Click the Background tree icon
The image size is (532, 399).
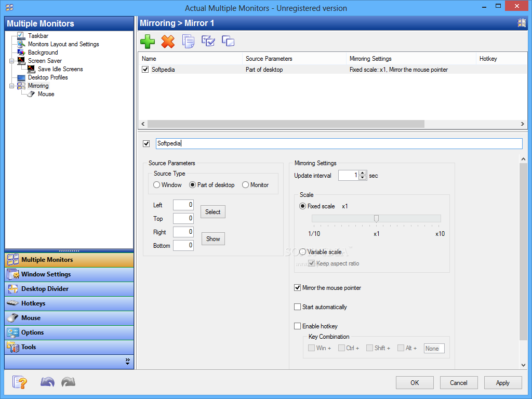point(21,52)
